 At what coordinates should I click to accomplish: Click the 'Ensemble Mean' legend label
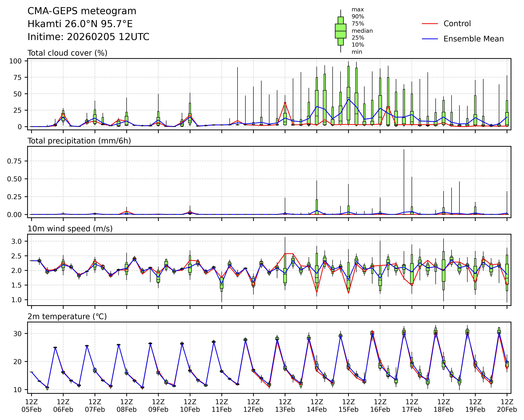click(x=473, y=39)
